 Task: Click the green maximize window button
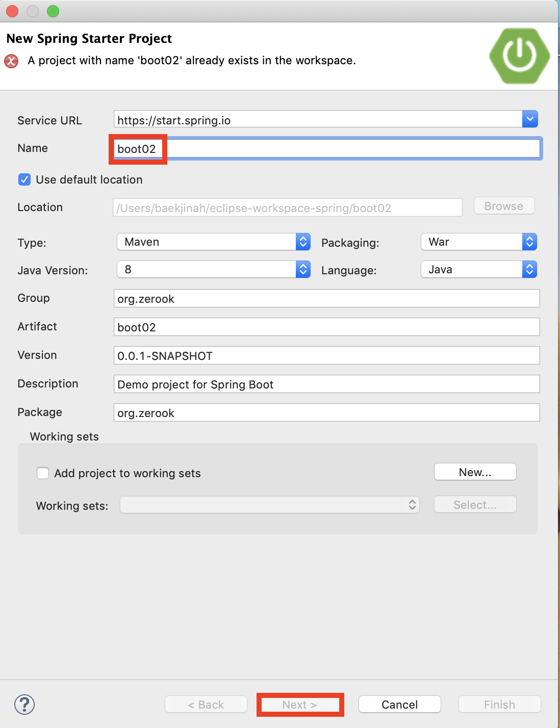[x=53, y=11]
